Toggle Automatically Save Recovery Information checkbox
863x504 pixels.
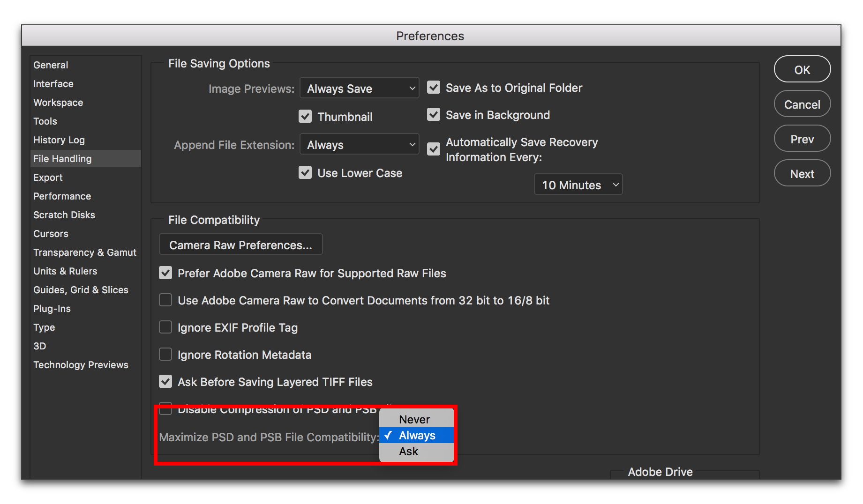434,149
